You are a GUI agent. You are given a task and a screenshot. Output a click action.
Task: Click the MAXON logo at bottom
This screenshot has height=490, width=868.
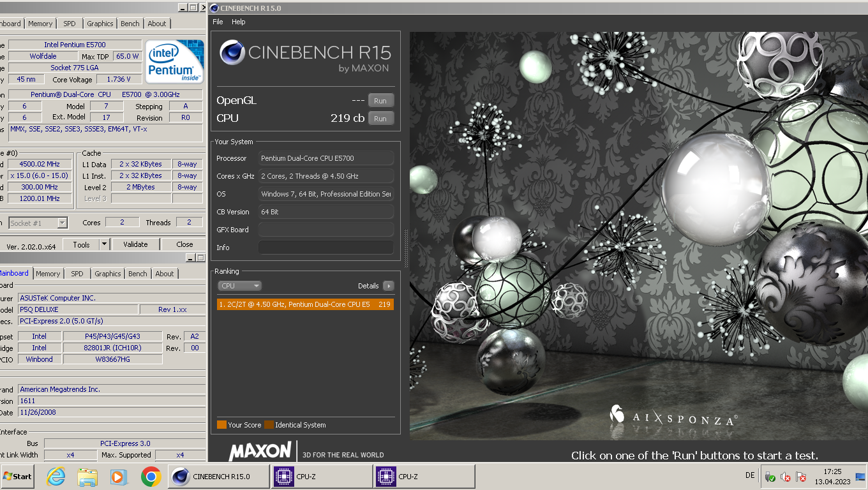tap(260, 451)
